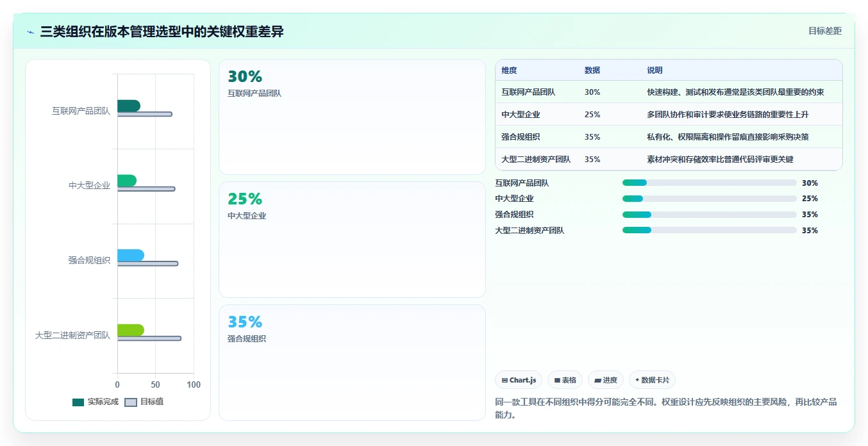Click the lightning icon beside the title

pos(31,32)
